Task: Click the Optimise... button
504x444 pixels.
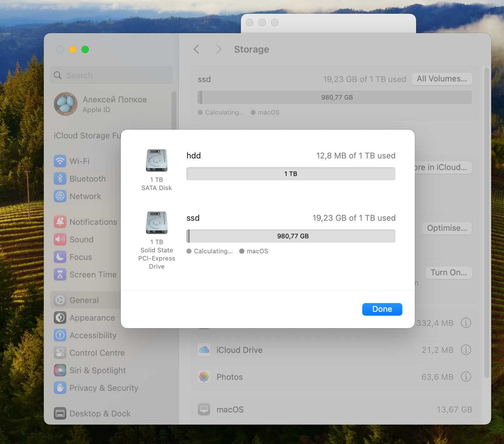Action: coord(447,228)
